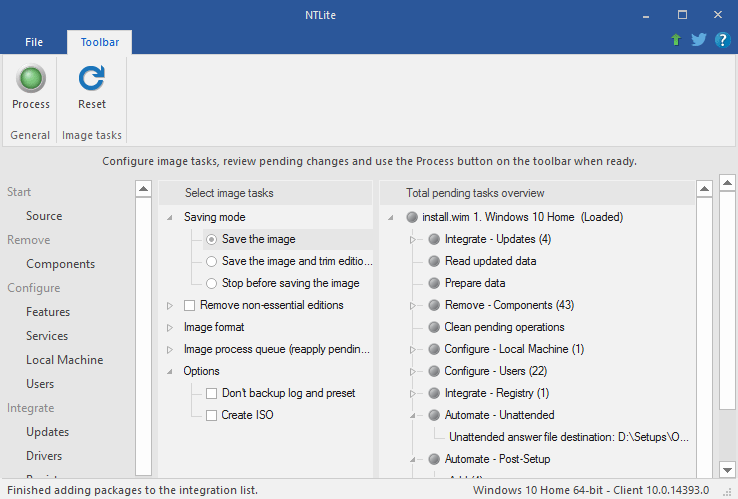This screenshot has height=499, width=738.
Task: Expand the Image format section
Action: [169, 328]
